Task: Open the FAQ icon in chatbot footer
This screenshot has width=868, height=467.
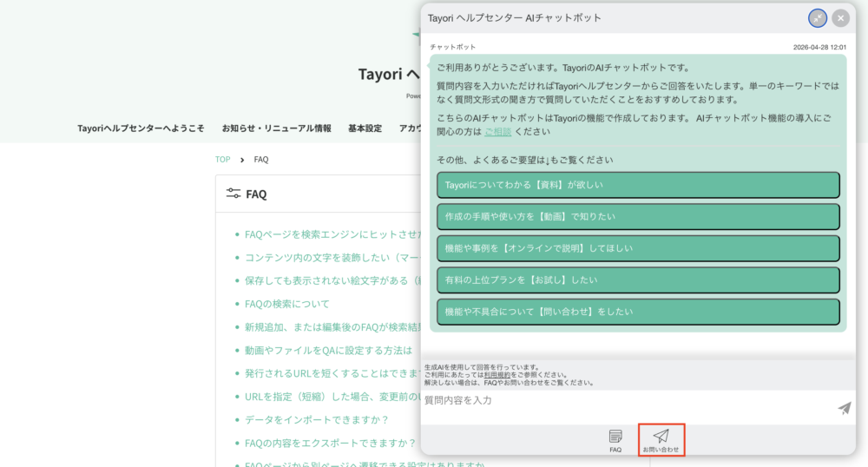Action: pyautogui.click(x=615, y=441)
